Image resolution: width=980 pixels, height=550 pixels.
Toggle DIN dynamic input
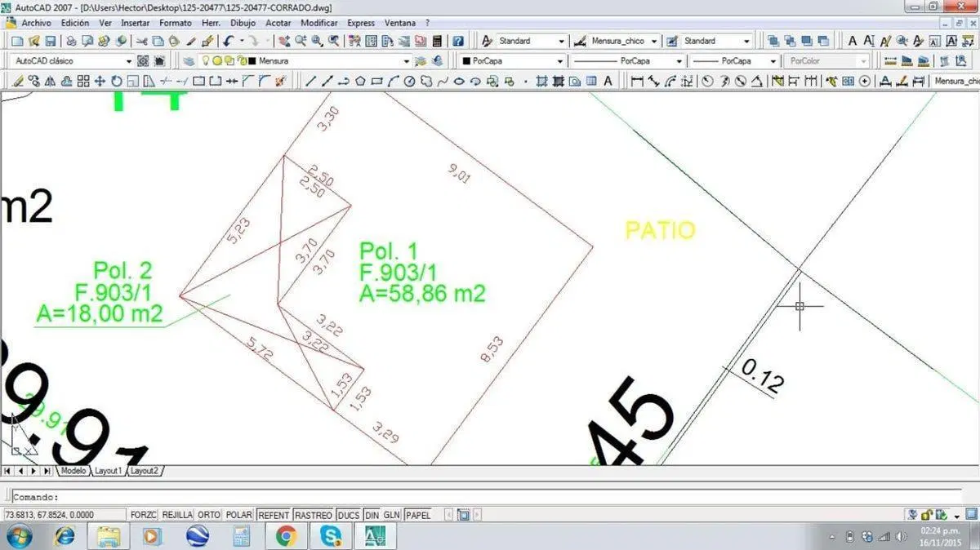372,515
